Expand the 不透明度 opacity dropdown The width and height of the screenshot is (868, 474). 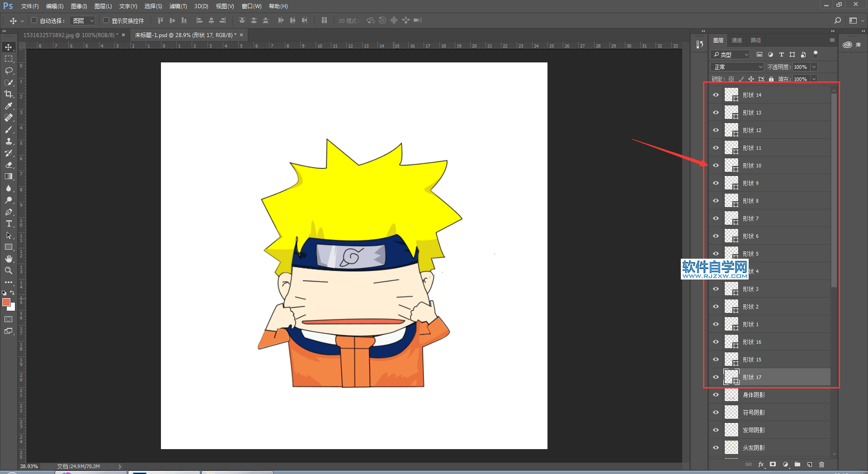tap(814, 67)
